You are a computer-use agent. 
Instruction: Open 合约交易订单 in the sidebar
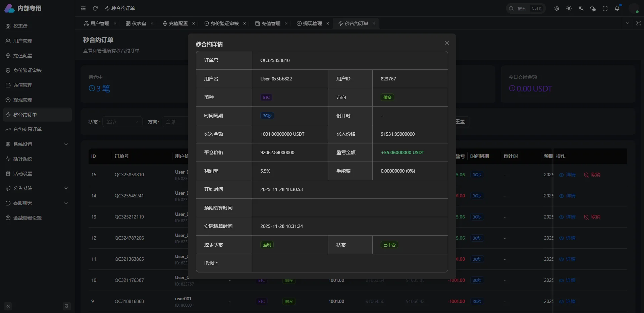(x=28, y=129)
